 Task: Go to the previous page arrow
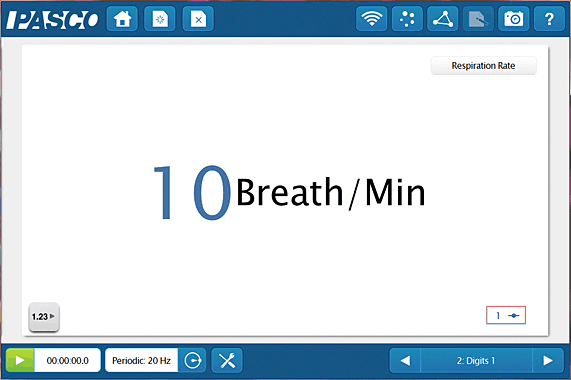(405, 360)
